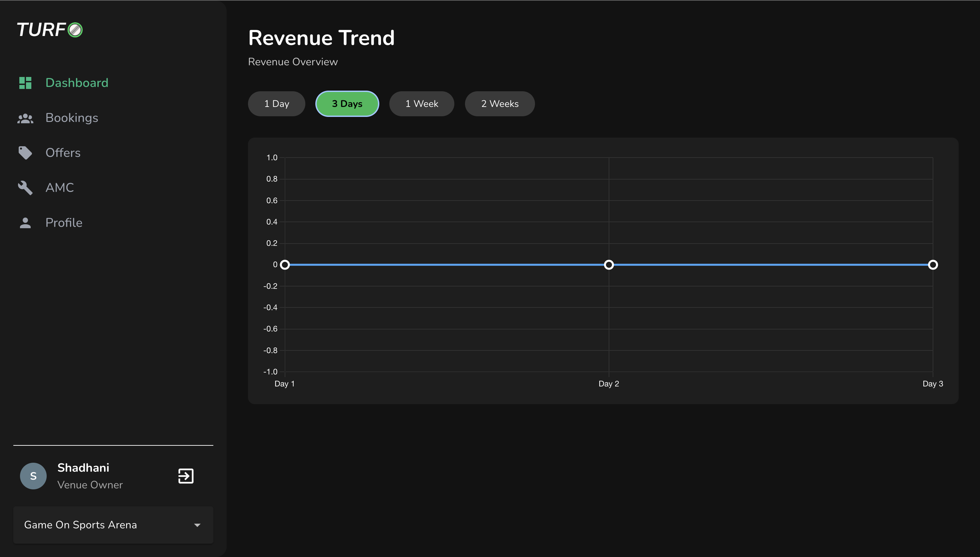Click the venue selector dropdown arrow
Screen dimensions: 980x557
click(x=197, y=525)
